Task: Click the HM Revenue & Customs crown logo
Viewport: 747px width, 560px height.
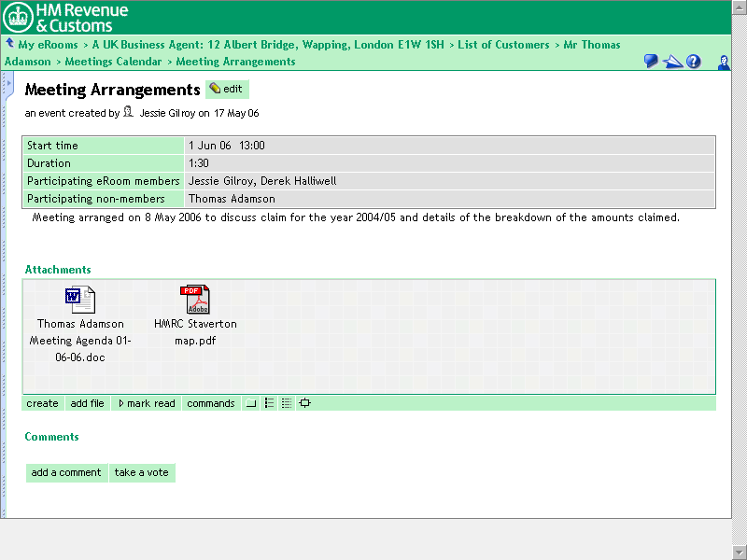Action: 18,17
